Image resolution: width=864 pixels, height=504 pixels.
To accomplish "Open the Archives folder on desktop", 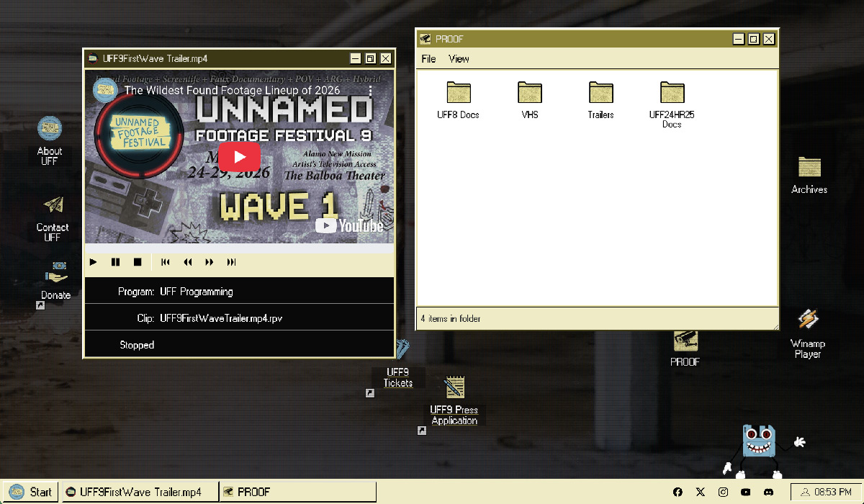I will (809, 167).
